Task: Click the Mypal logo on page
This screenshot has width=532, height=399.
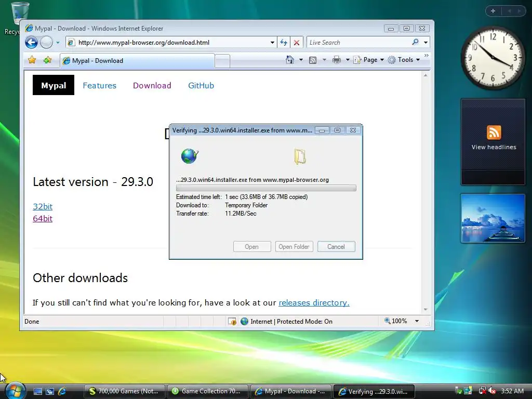Action: click(54, 85)
